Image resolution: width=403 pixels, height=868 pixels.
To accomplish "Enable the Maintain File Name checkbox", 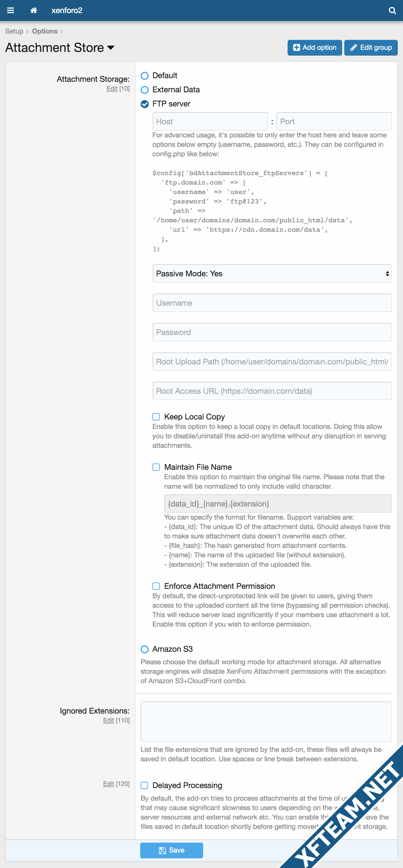I will click(156, 467).
